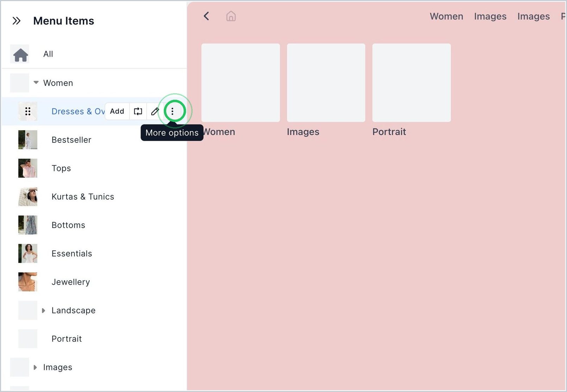
Task: Click the pencil edit icon on Dresses row
Action: (x=155, y=112)
